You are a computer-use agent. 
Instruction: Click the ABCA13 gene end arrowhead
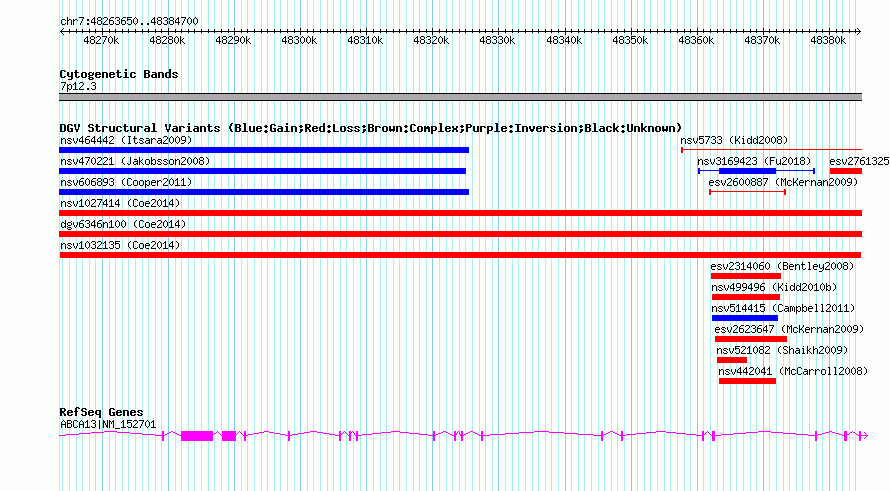[x=864, y=436]
